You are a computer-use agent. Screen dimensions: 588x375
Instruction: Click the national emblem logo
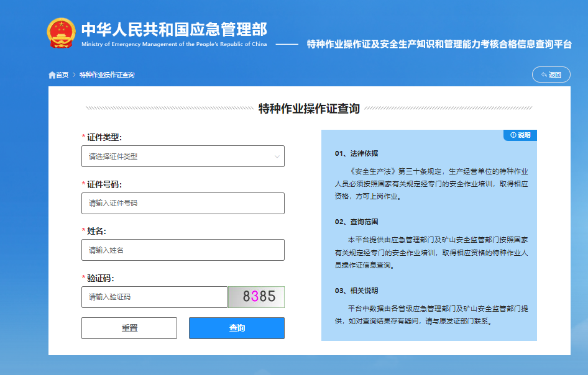[x=61, y=31]
